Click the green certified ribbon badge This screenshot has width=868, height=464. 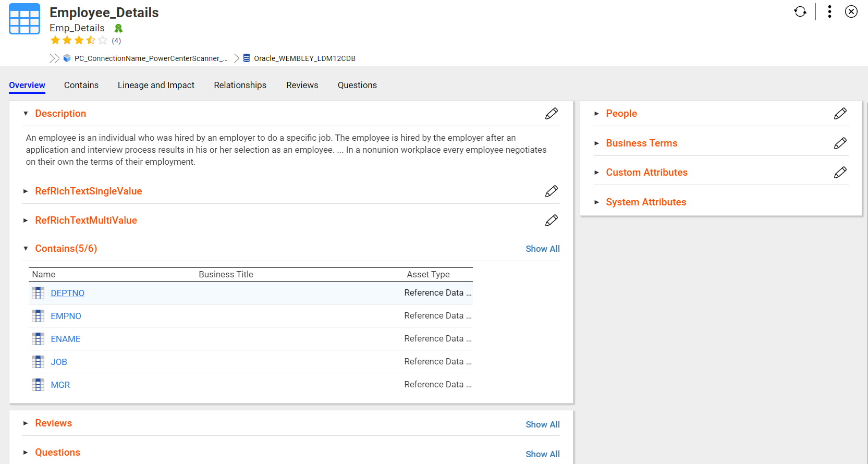(118, 28)
